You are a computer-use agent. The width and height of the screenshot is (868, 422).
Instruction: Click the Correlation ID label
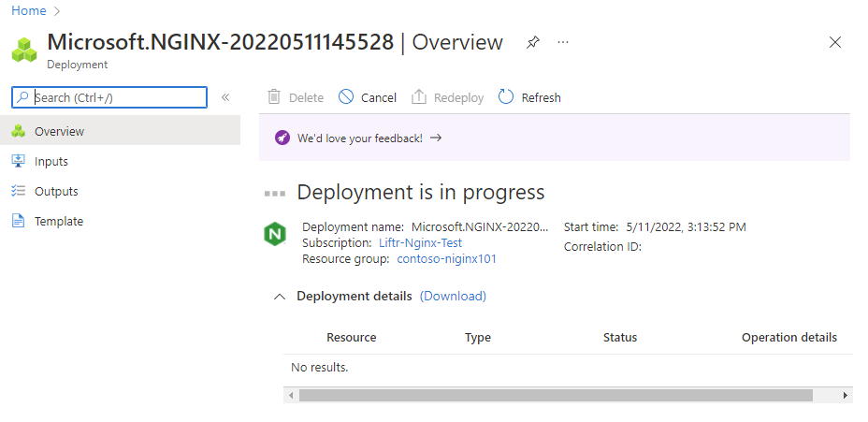[x=603, y=247]
